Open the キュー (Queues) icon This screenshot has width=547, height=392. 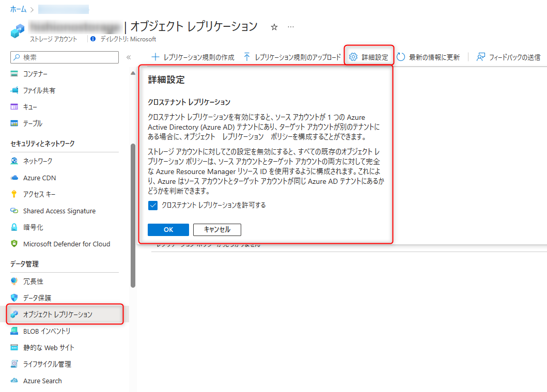14,106
